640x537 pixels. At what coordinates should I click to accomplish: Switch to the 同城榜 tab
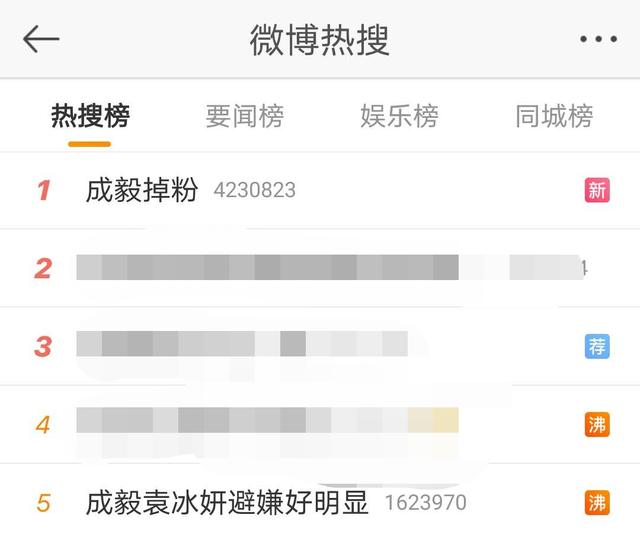click(554, 116)
